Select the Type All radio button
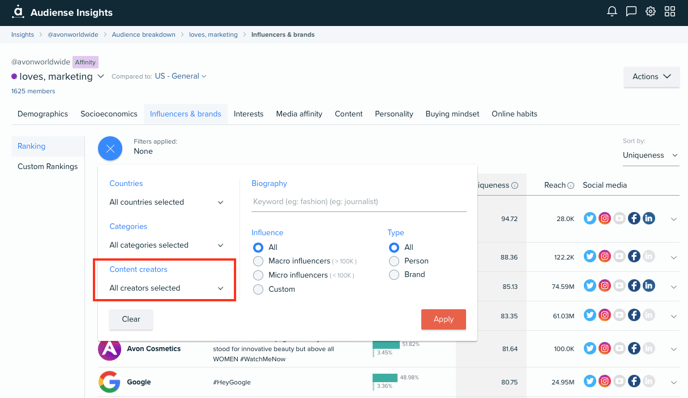The height and width of the screenshot is (398, 688). [x=394, y=247]
